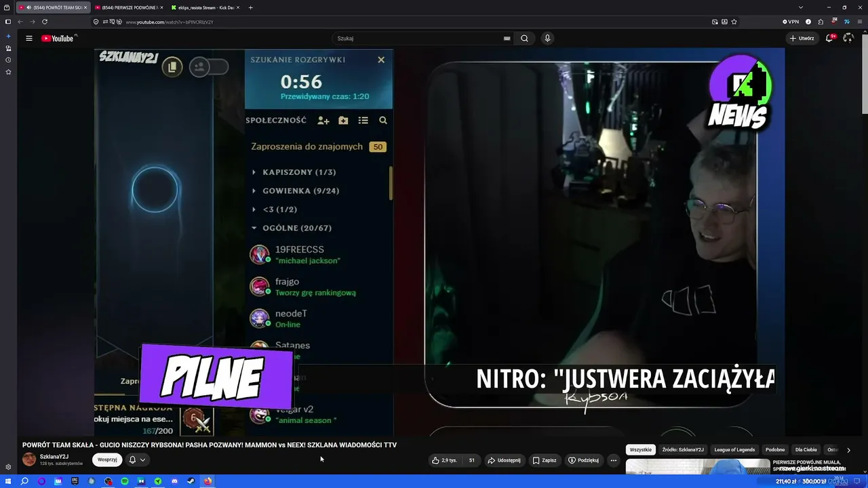Viewport: 868px width, 488px height.
Task: Click the channel subscription bell icon
Action: point(132,460)
